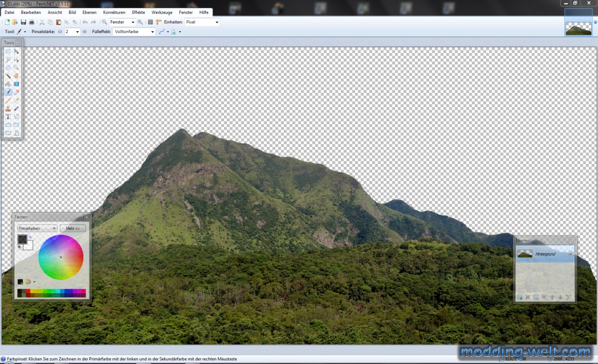This screenshot has height=364, width=598.
Task: Select the Rounded Rectangle tool
Action: pos(17,125)
